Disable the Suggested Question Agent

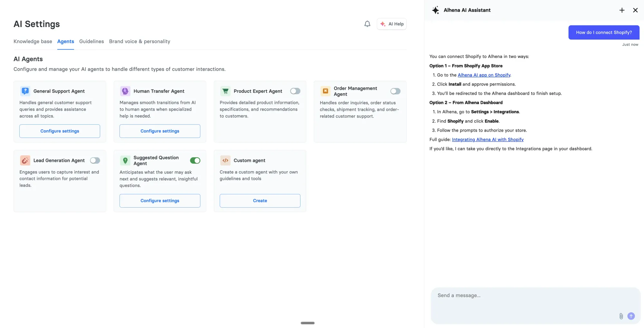pyautogui.click(x=195, y=160)
